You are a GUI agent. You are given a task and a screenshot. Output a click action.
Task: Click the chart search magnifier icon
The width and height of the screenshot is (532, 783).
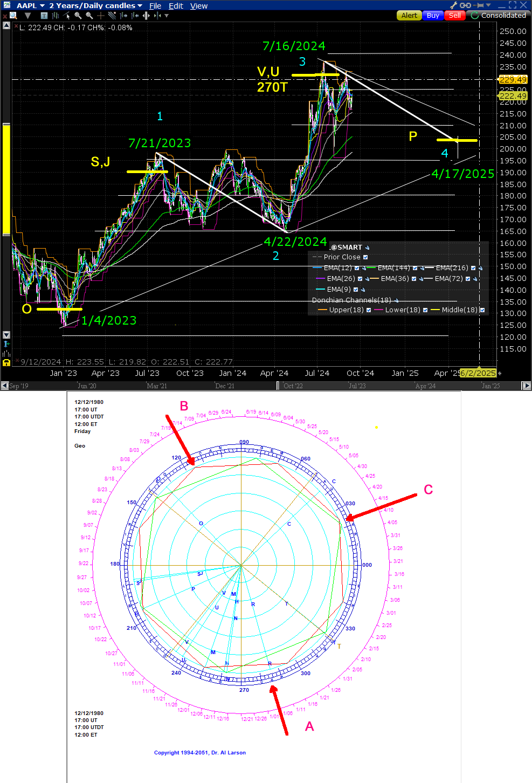pyautogui.click(x=13, y=16)
